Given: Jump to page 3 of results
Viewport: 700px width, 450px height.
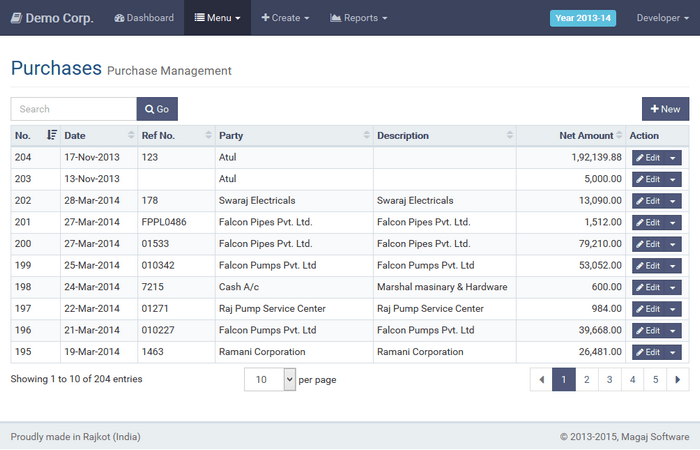Looking at the screenshot, I should coord(609,380).
